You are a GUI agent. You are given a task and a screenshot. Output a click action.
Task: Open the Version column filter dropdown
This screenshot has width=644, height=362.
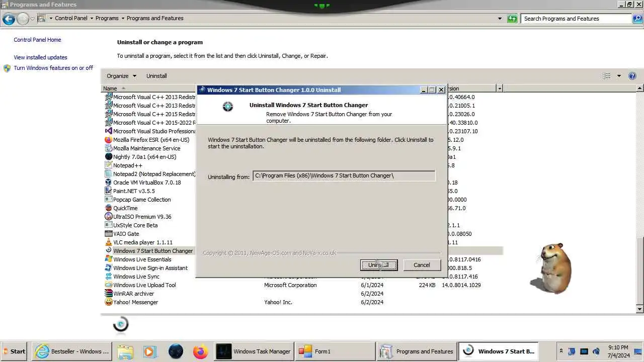(499, 88)
